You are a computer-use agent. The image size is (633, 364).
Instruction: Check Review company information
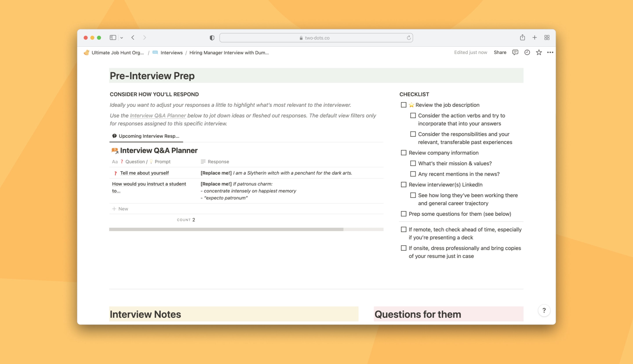404,153
